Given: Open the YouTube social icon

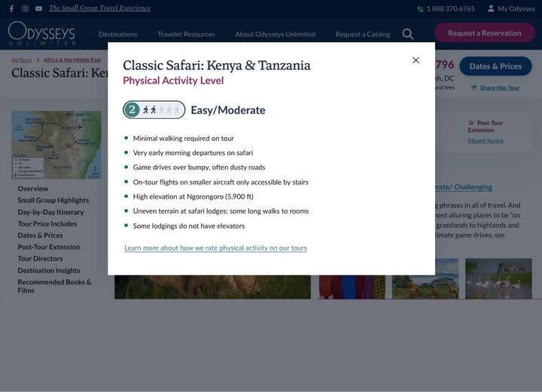Looking at the screenshot, I should tap(38, 8).
